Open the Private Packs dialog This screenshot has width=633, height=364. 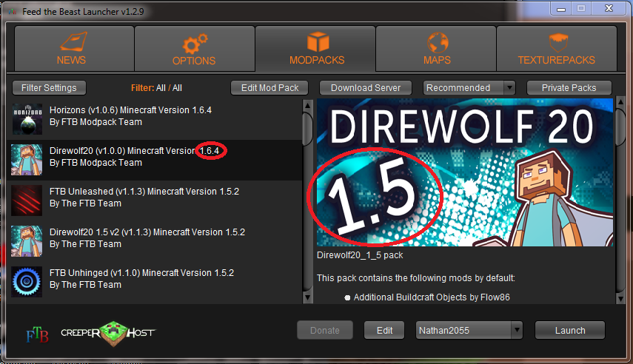coord(569,88)
